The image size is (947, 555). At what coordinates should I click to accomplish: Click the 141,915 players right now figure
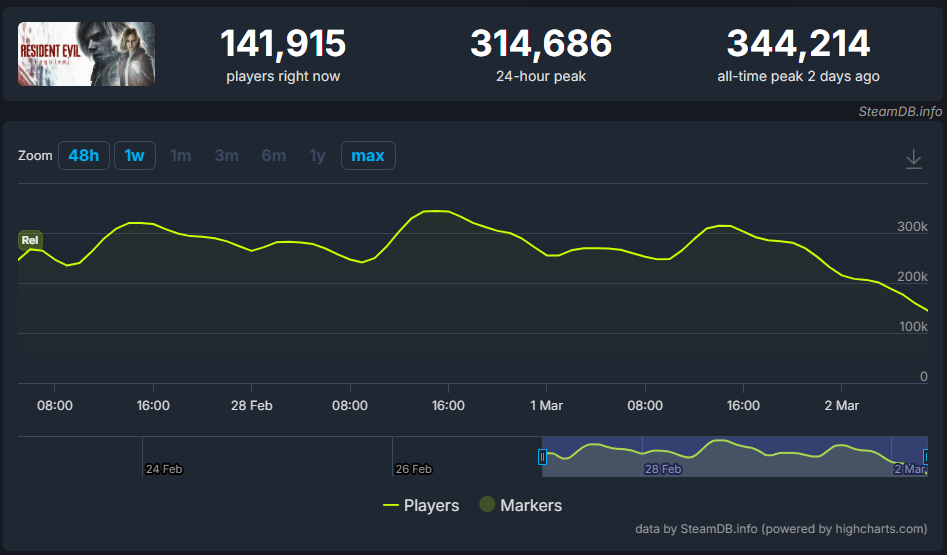(283, 44)
